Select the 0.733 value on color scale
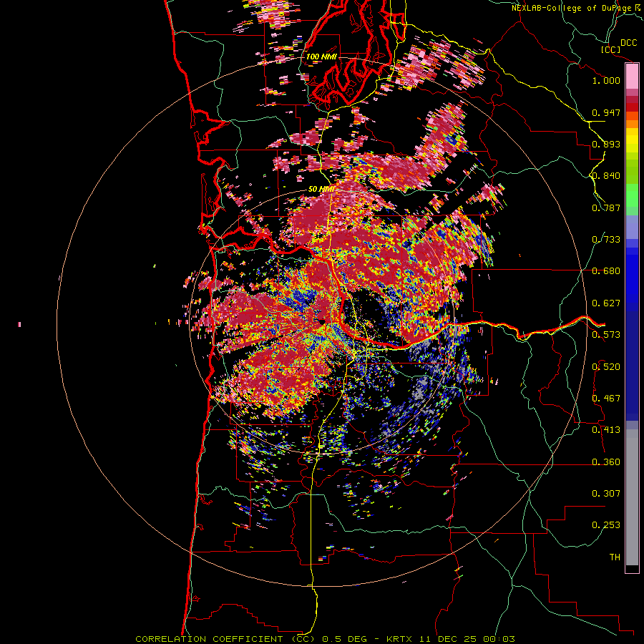This screenshot has width=644, height=644. 606,239
